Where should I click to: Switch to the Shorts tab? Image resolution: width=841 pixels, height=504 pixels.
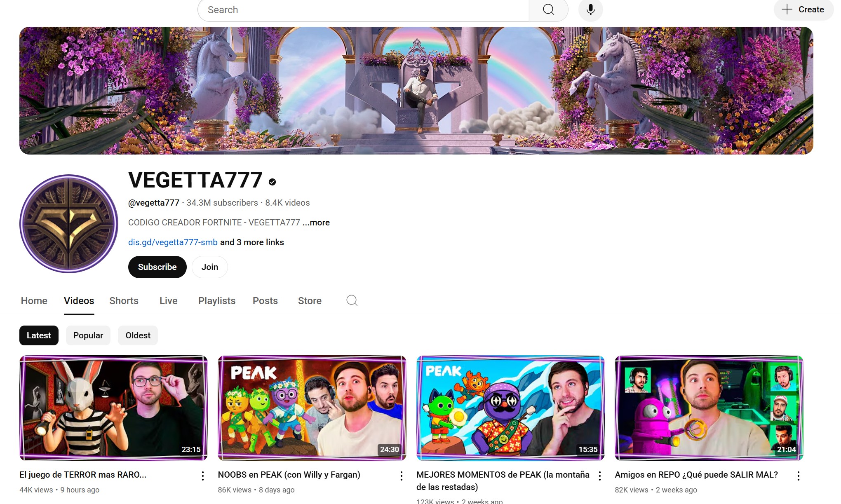click(x=124, y=301)
